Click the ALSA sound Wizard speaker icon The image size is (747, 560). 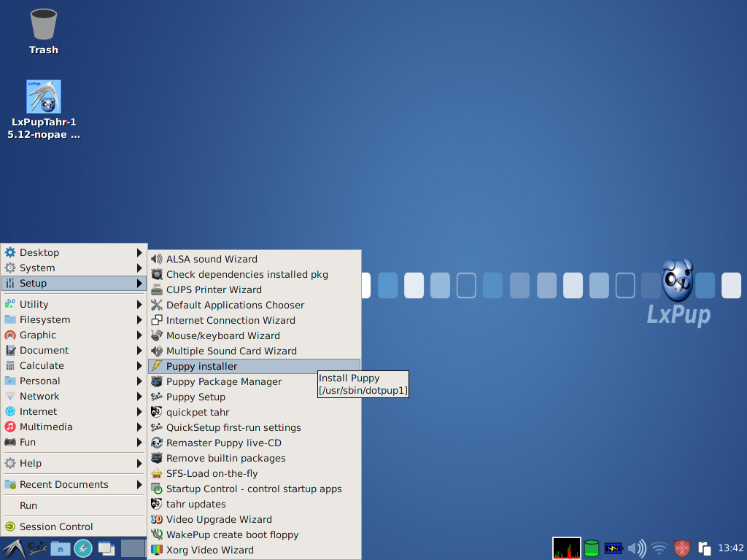157,259
